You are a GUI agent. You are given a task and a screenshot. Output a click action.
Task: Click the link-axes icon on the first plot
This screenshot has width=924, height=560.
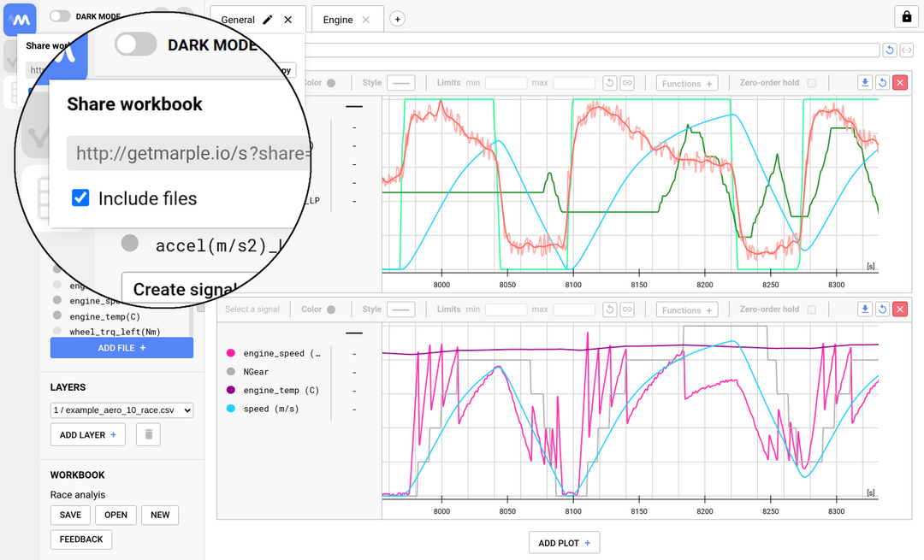627,82
